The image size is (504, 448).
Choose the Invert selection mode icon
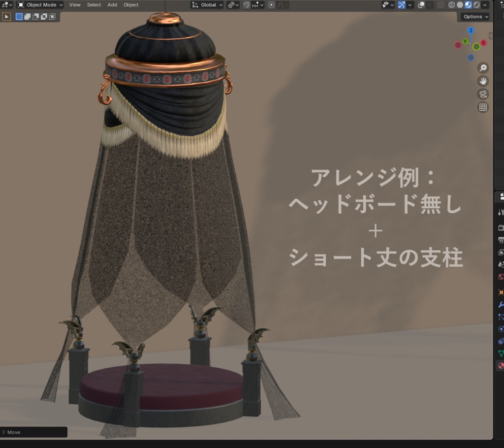coord(44,16)
